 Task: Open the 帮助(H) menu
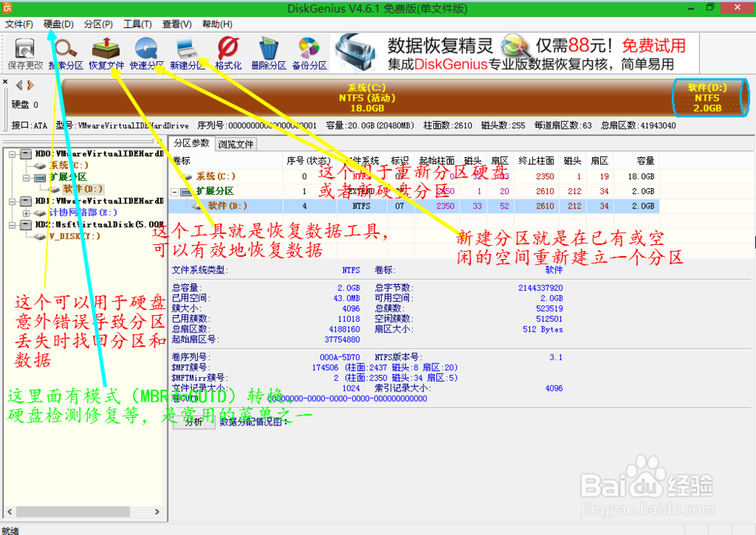[217, 24]
